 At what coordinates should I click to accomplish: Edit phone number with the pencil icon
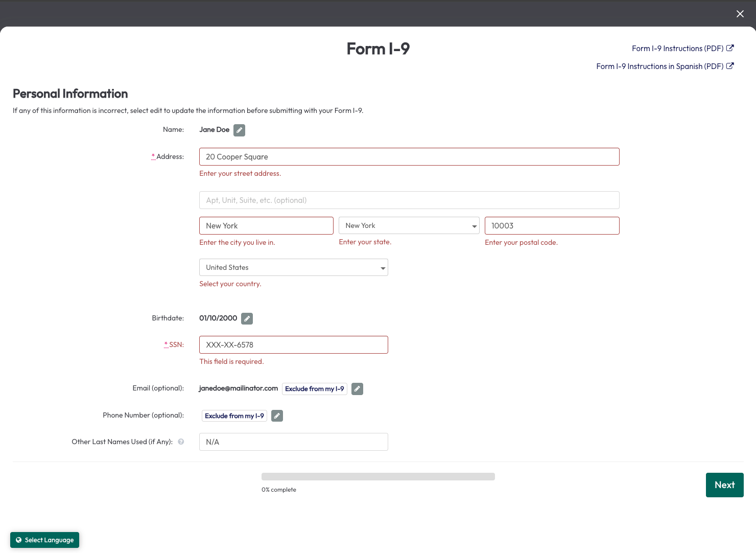[x=277, y=416]
